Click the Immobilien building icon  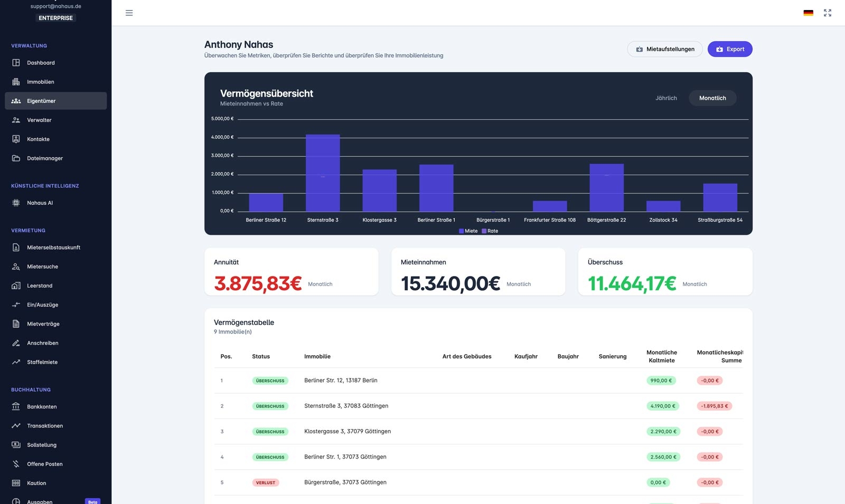pos(16,82)
